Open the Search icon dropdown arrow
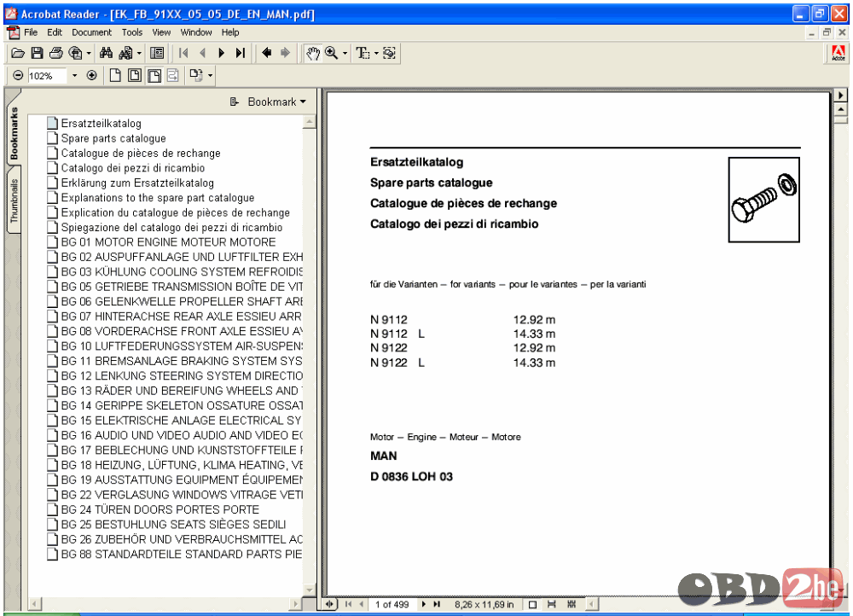The image size is (853, 616). pyautogui.click(x=139, y=54)
